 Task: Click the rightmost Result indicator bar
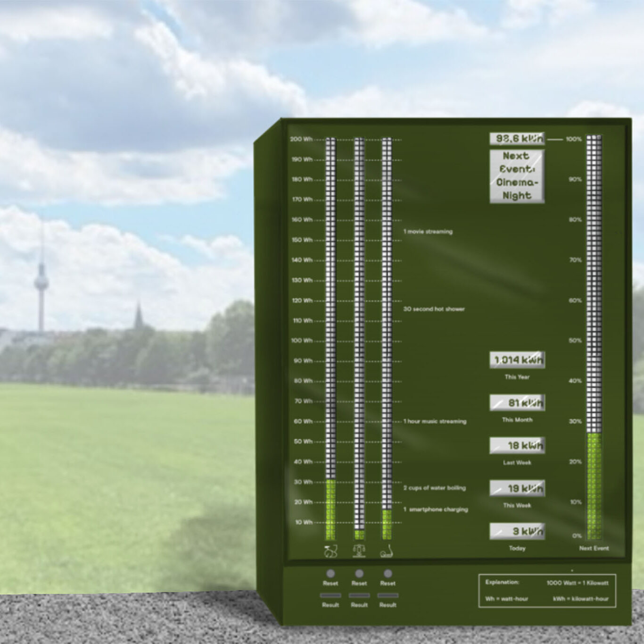tap(388, 595)
